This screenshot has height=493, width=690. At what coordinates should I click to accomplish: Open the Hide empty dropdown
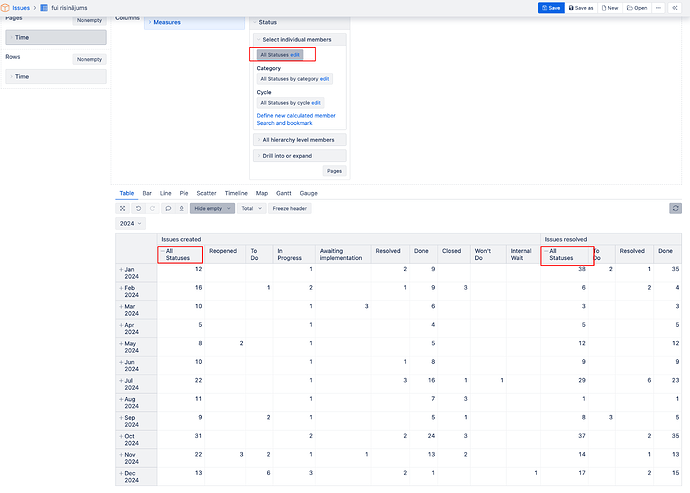pos(212,208)
